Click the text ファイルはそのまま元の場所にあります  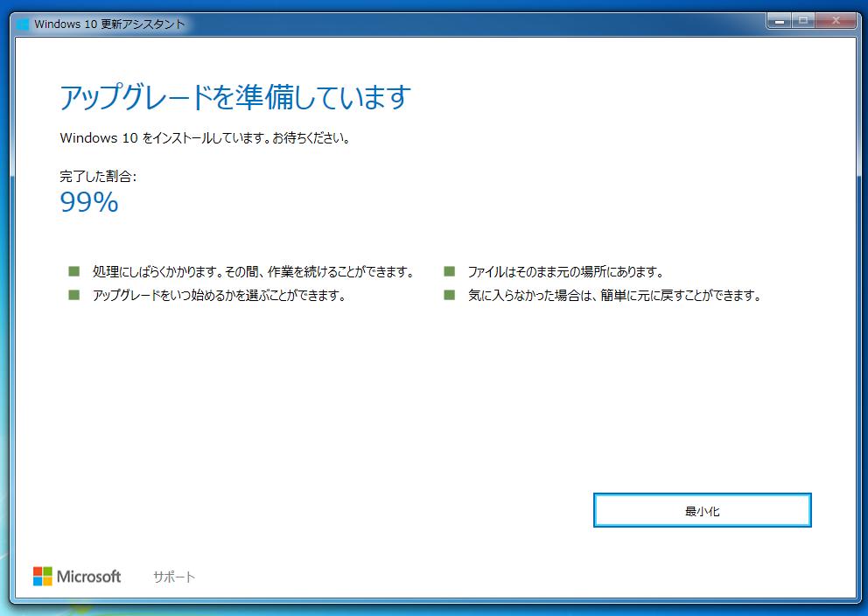[x=565, y=272]
